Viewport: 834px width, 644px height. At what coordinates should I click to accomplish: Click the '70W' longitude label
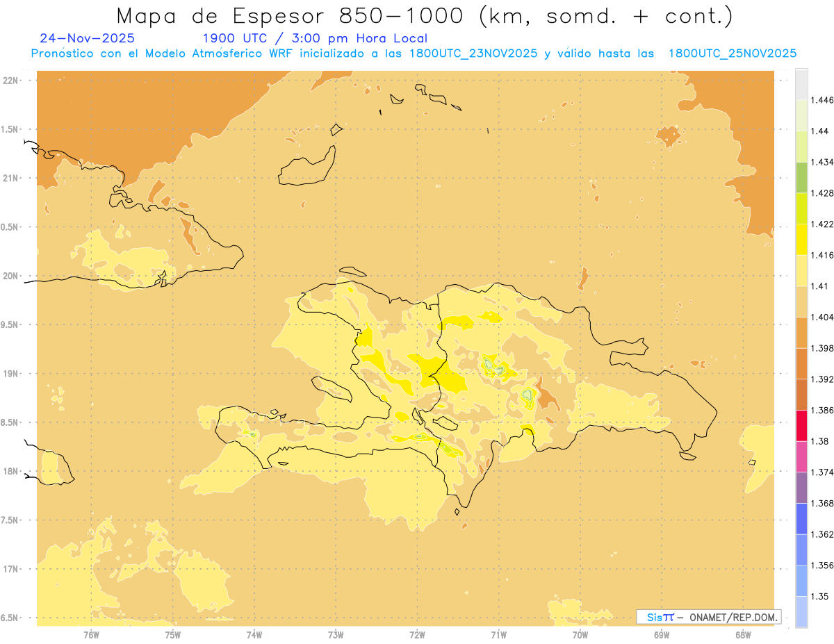pyautogui.click(x=580, y=634)
